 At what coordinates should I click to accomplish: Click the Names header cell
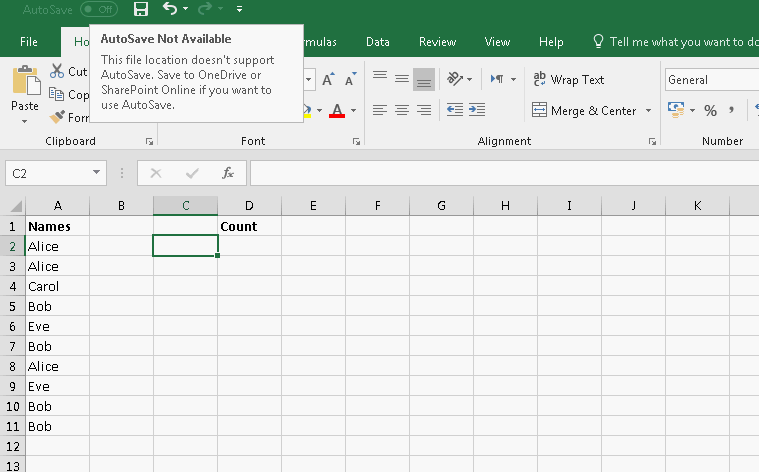[57, 226]
